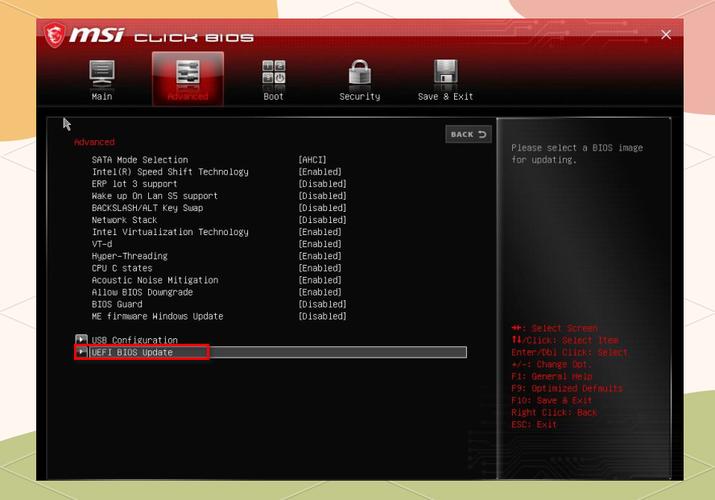Viewport: 715px width, 500px height.
Task: Click the Save & Exit tab label
Action: pos(446,97)
